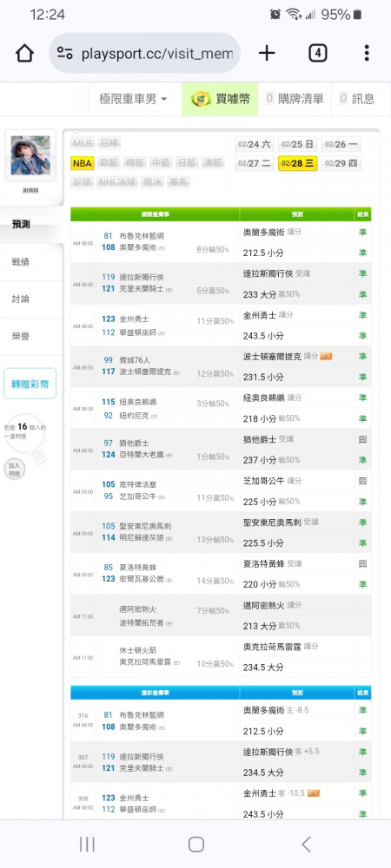
Task: Tap the Android recent apps icon
Action: pos(87,845)
